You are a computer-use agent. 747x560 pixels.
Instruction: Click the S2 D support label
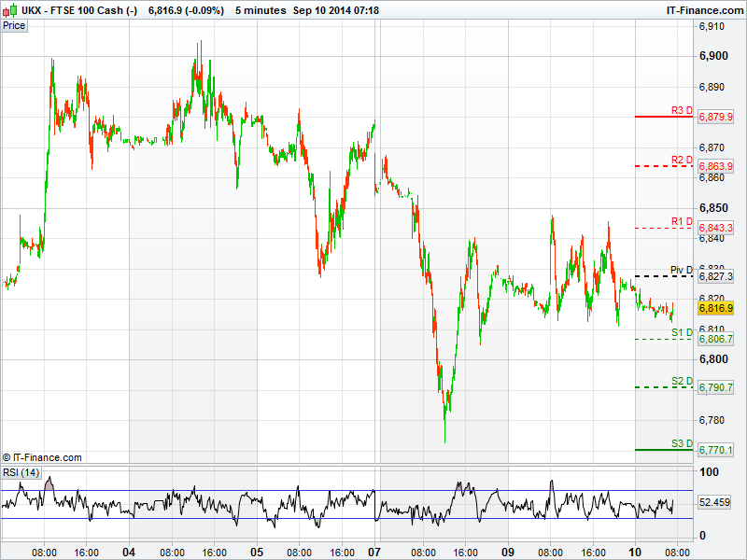682,381
